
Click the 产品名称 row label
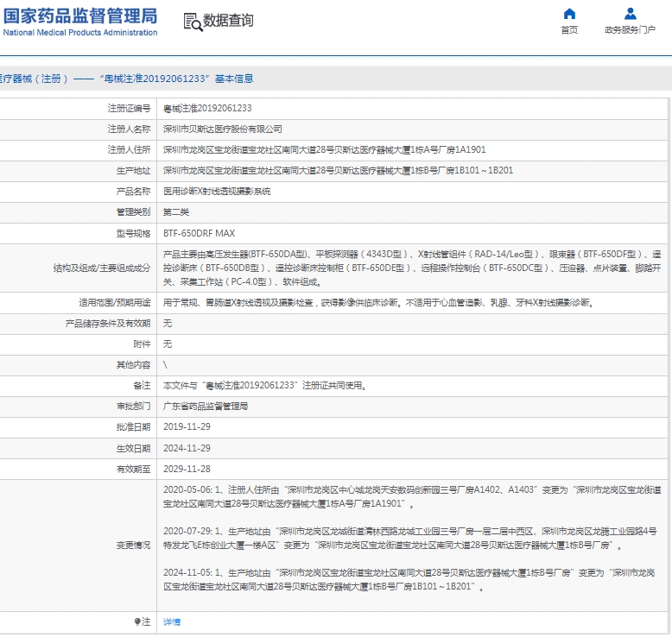tap(133, 191)
